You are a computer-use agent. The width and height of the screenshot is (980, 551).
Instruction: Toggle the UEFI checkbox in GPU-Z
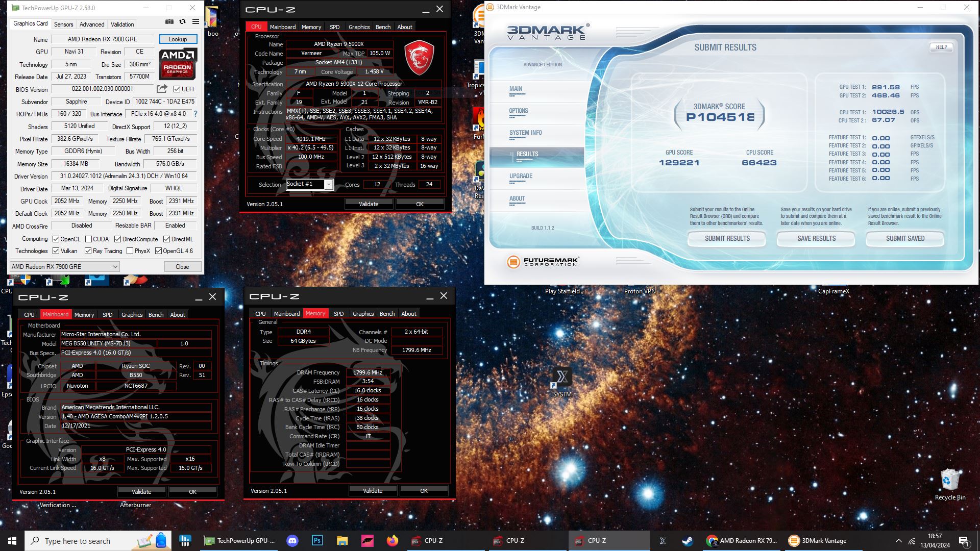tap(177, 89)
